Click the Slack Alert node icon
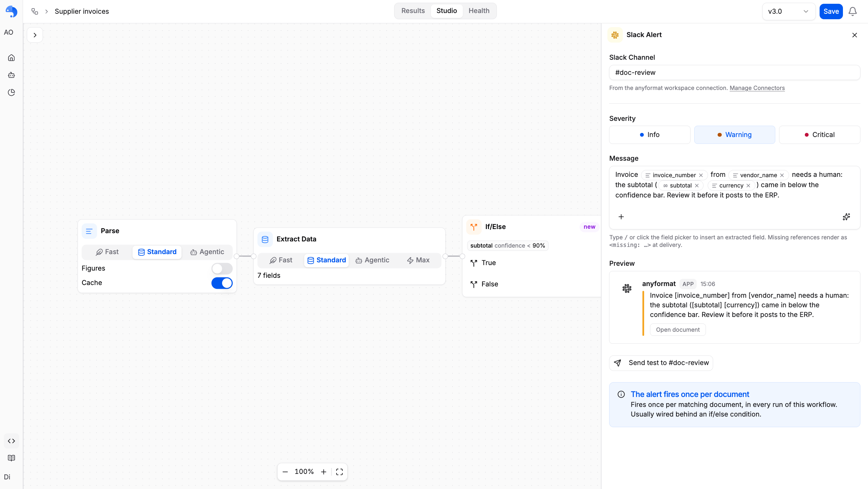The image size is (868, 489). click(615, 35)
